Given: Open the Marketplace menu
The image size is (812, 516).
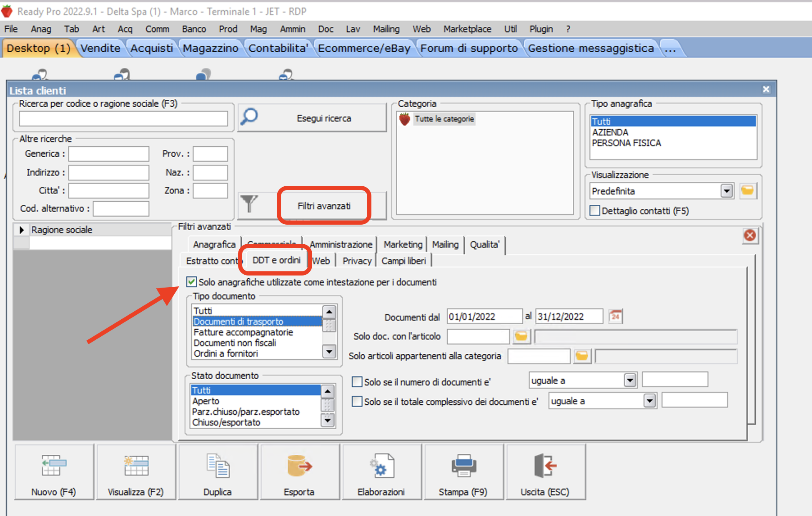Looking at the screenshot, I should (467, 29).
